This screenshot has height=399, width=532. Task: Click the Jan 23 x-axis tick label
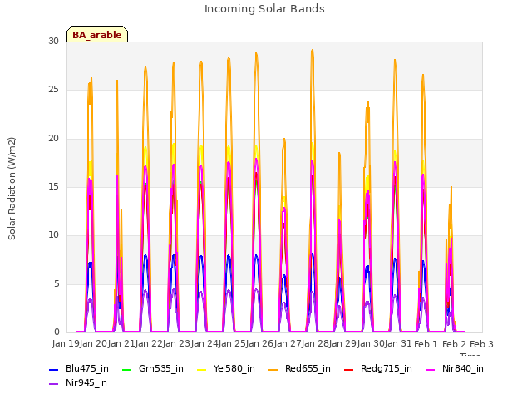pos(176,344)
